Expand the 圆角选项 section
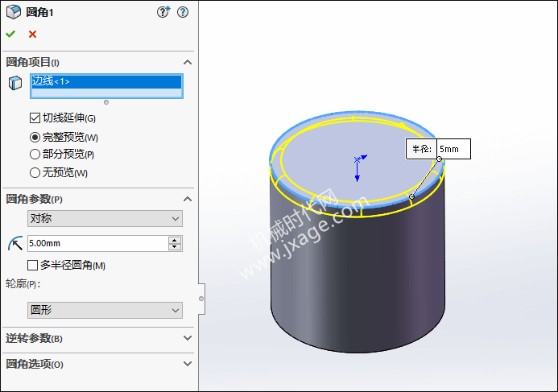 [x=188, y=364]
